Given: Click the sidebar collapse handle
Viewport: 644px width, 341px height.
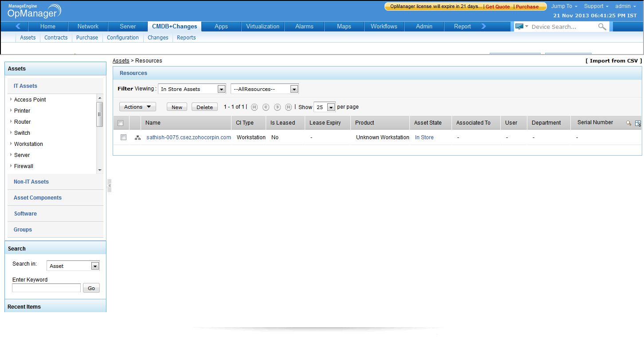Looking at the screenshot, I should coord(109,185).
